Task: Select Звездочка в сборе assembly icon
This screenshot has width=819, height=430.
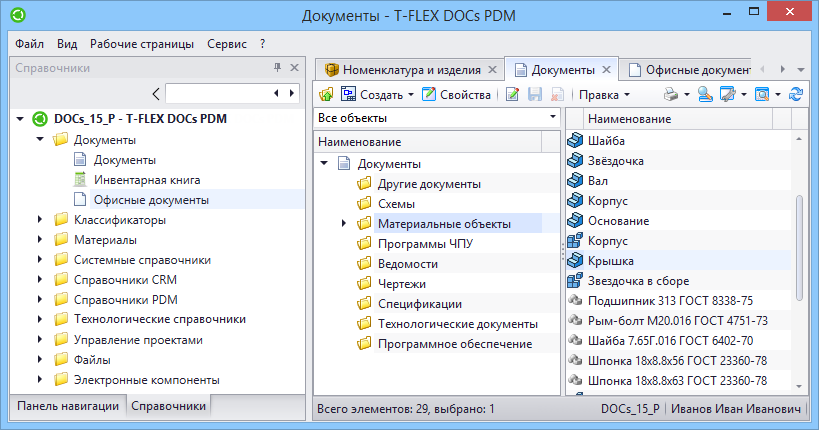Action: tap(575, 281)
